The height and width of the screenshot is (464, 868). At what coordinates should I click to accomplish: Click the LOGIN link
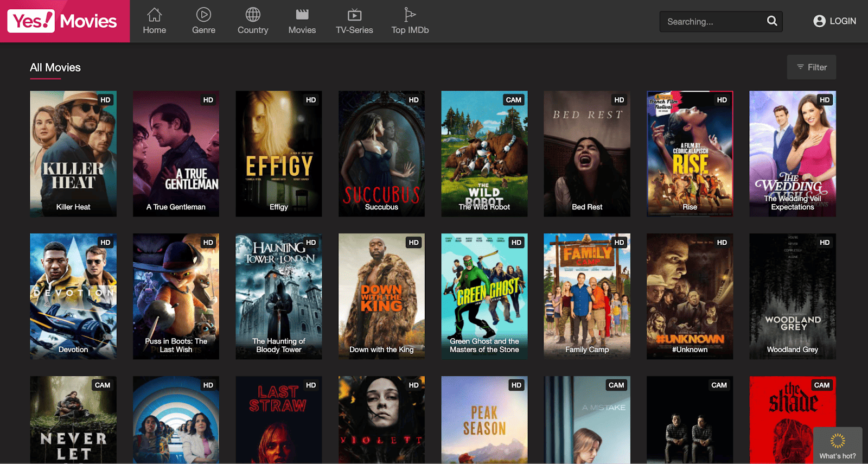coord(843,21)
